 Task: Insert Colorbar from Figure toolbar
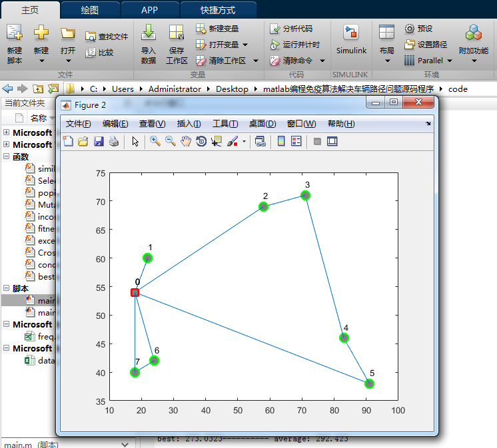pos(281,141)
